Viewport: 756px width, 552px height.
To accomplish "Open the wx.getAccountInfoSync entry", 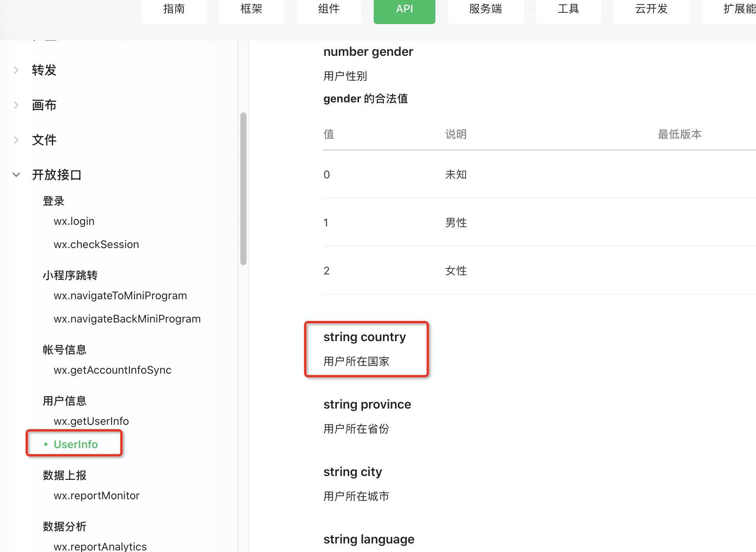I will 112,370.
